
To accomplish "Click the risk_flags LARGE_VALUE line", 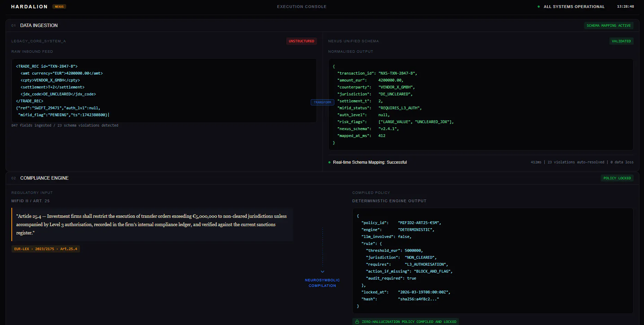I will tap(396, 122).
